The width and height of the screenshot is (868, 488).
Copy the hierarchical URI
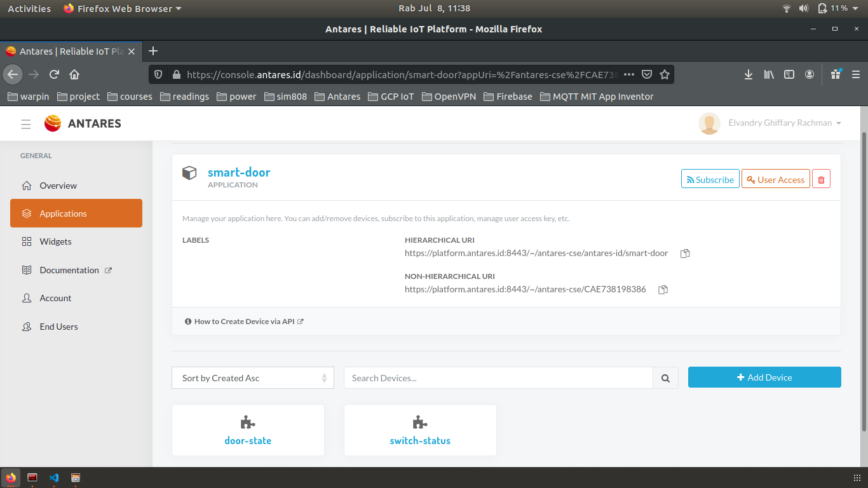pos(685,254)
